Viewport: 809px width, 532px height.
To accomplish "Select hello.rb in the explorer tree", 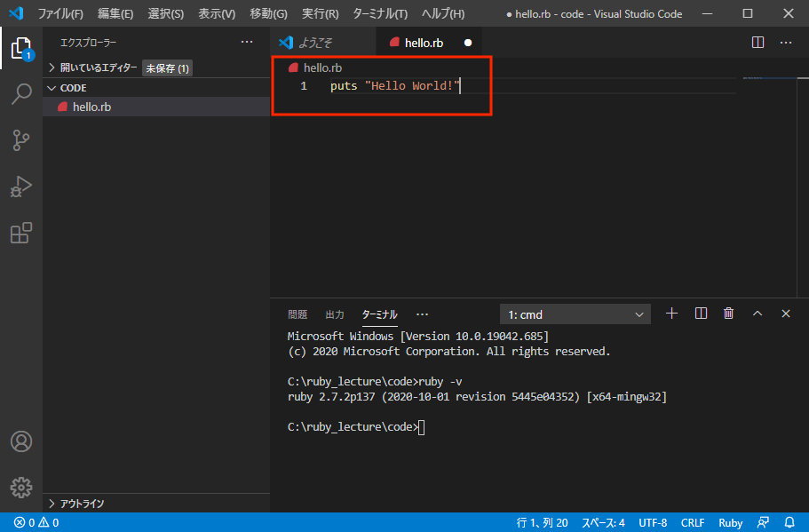I will [x=156, y=107].
